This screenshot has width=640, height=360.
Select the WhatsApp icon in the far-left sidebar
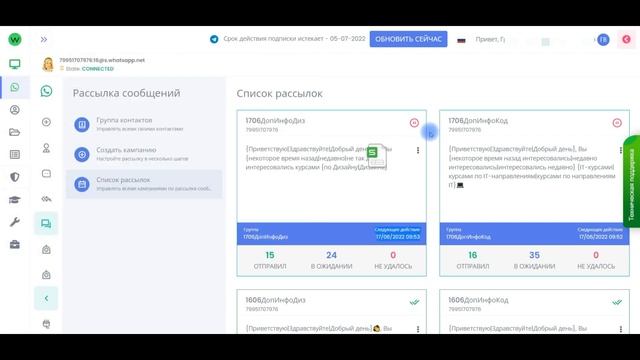point(15,87)
